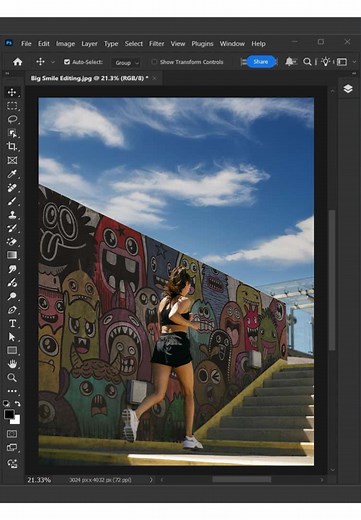Select the Pen tool
Image resolution: width=361 pixels, height=520 pixels.
(12, 310)
